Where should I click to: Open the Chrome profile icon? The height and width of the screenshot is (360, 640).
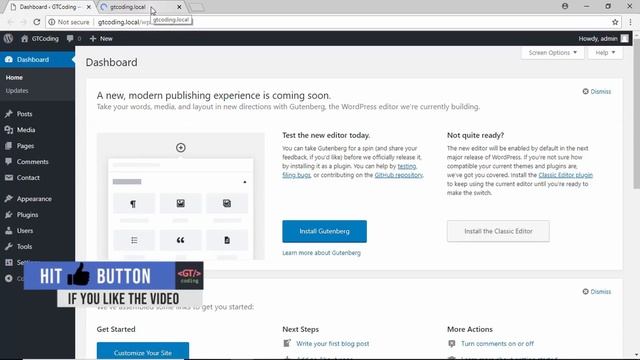click(565, 6)
